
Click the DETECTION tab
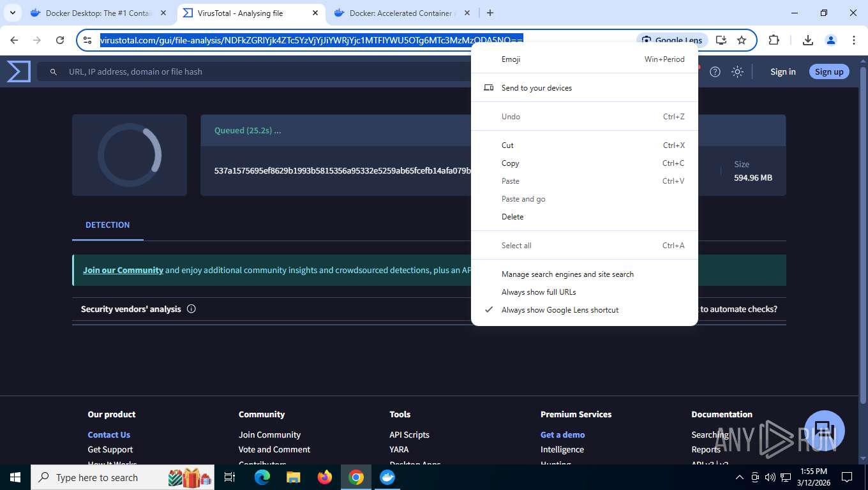108,225
